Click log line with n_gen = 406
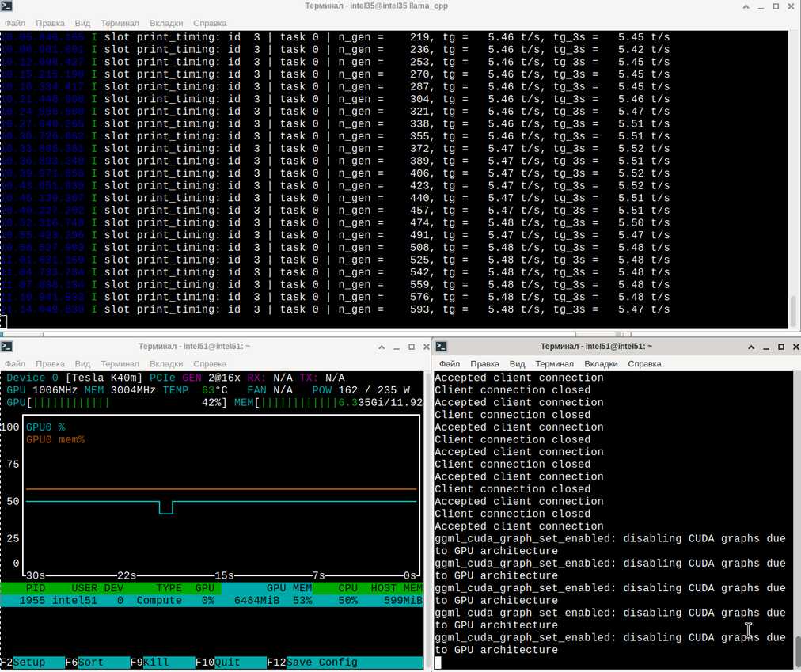Viewport: 801px width, 672px height. (x=335, y=173)
